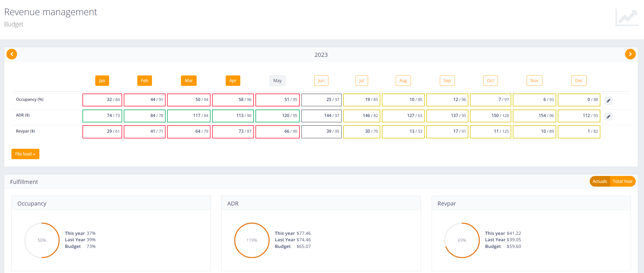
Task: Click Revpar Budget $59.60 value
Action: click(x=514, y=246)
